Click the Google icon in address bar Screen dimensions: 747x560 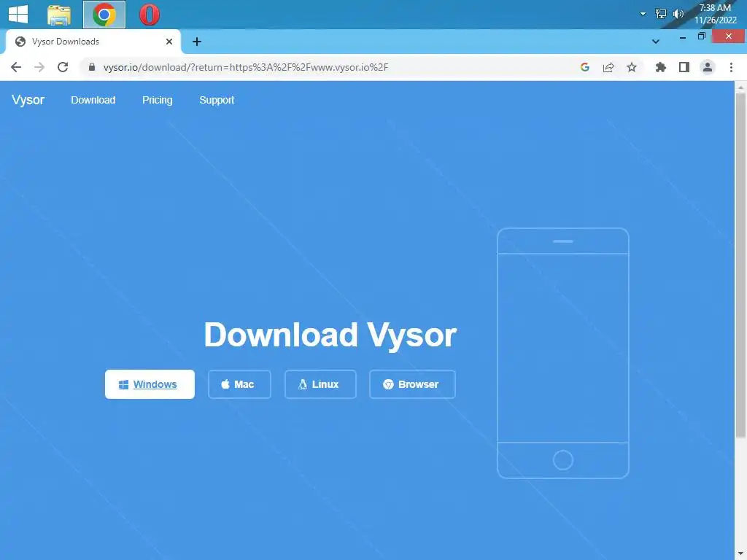click(x=585, y=67)
